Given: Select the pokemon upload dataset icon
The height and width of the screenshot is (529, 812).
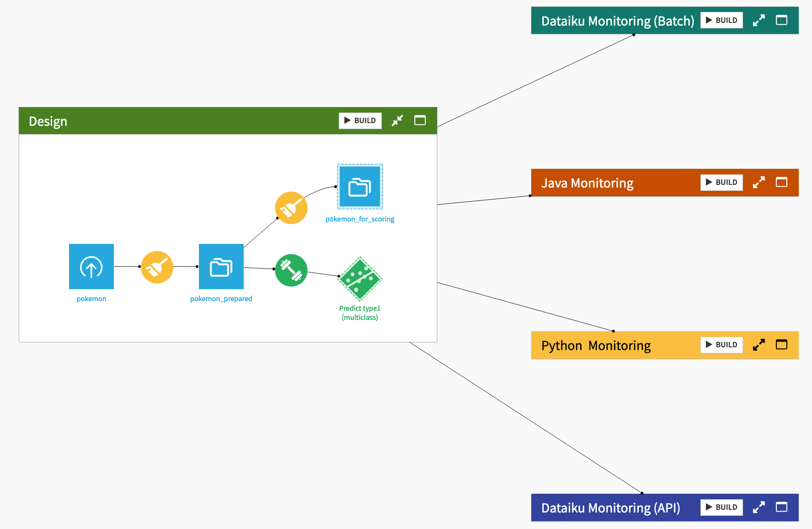Looking at the screenshot, I should [91, 266].
